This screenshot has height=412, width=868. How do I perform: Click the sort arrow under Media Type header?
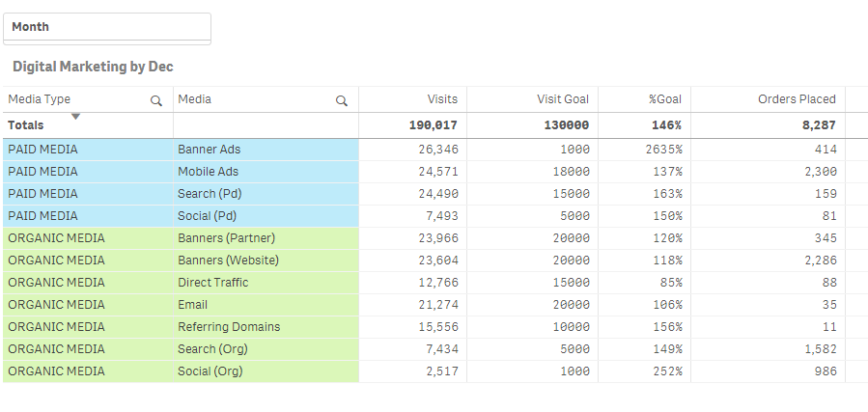point(75,117)
